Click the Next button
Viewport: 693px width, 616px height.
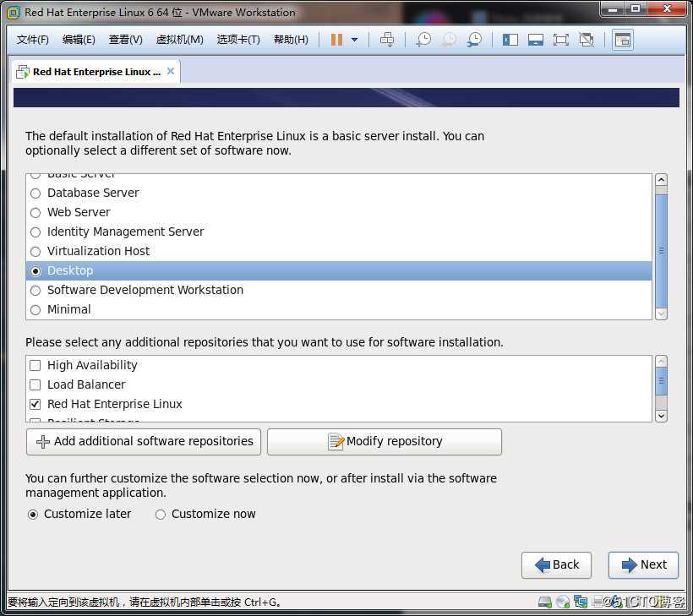pos(643,564)
